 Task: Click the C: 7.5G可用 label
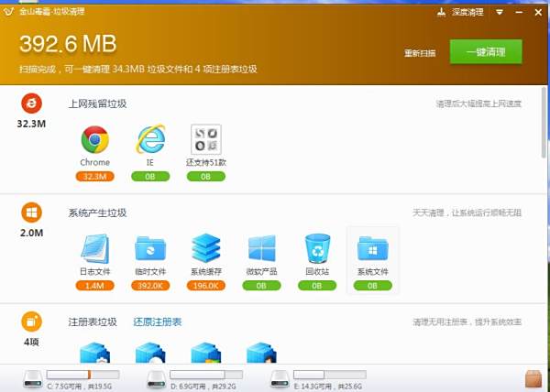point(79,387)
